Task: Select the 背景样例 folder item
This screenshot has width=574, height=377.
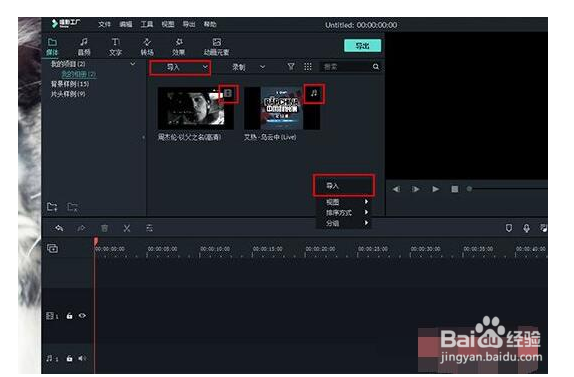Action: coord(70,84)
